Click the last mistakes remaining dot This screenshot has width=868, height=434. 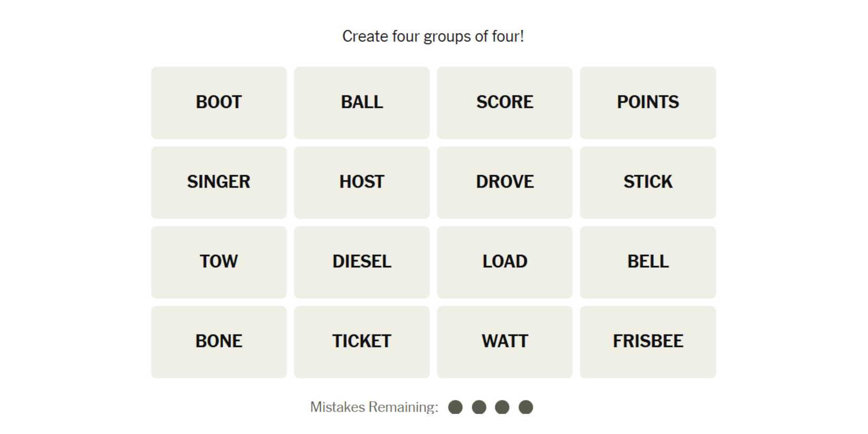pos(526,407)
